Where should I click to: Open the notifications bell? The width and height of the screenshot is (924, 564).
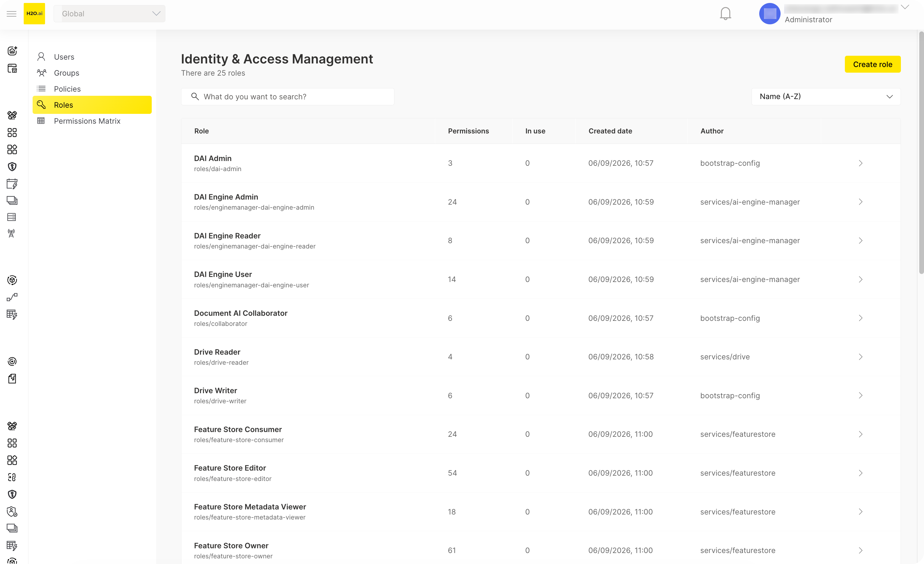pyautogui.click(x=725, y=14)
